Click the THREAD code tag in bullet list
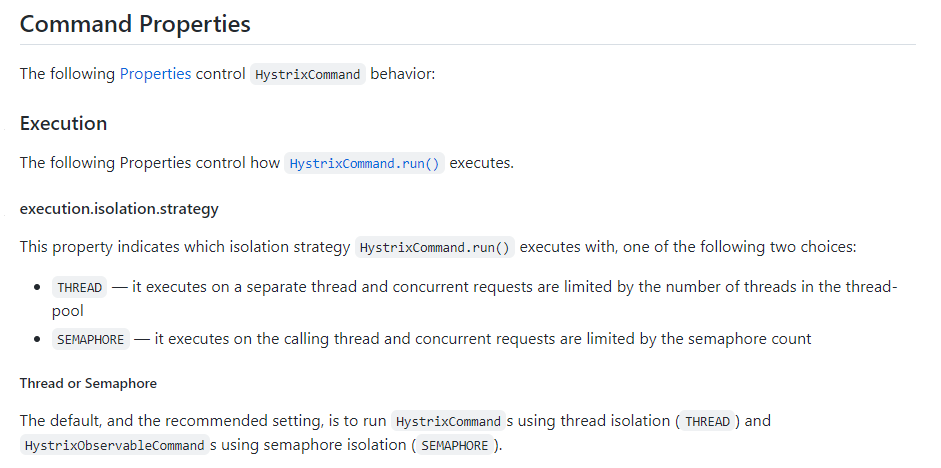The width and height of the screenshot is (941, 468). pos(80,288)
